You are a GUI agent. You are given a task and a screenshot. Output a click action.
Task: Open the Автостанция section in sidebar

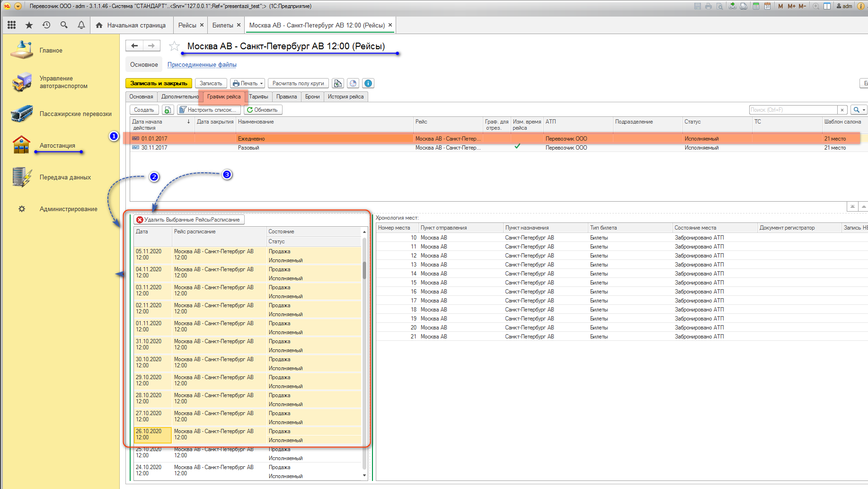click(x=57, y=146)
